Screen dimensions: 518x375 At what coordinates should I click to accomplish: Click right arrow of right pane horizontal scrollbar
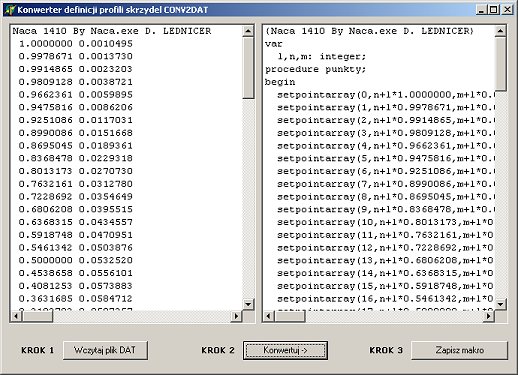[489, 316]
